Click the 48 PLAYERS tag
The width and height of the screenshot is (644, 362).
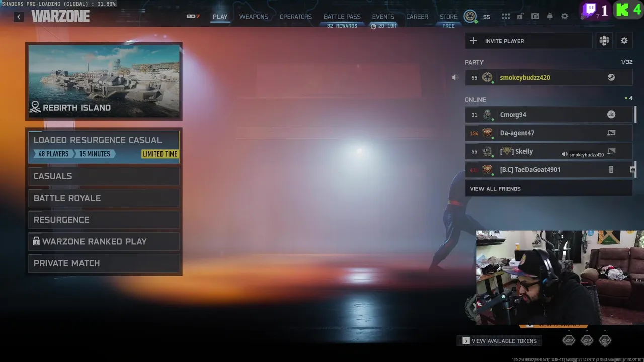point(53,154)
